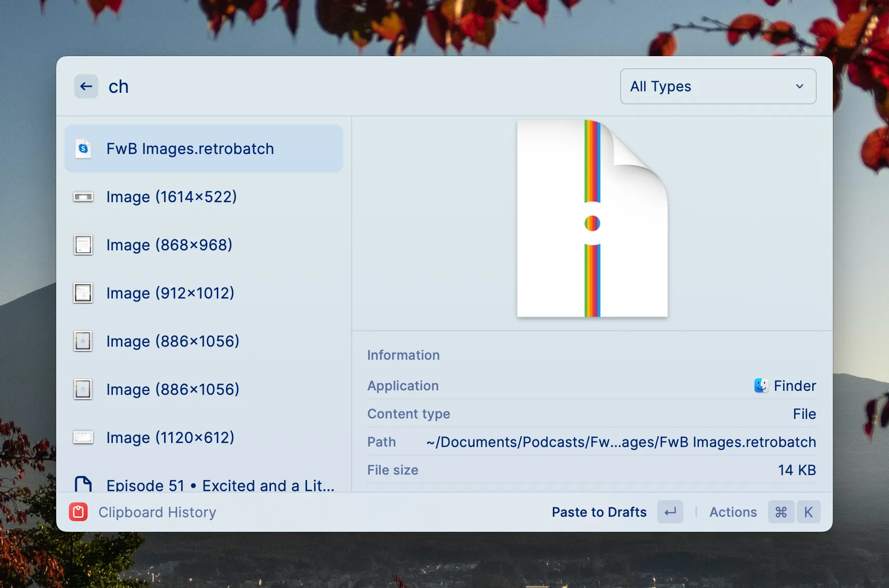Click the Image (1614×522) thumbnail icon
The image size is (889, 588).
[x=83, y=197]
